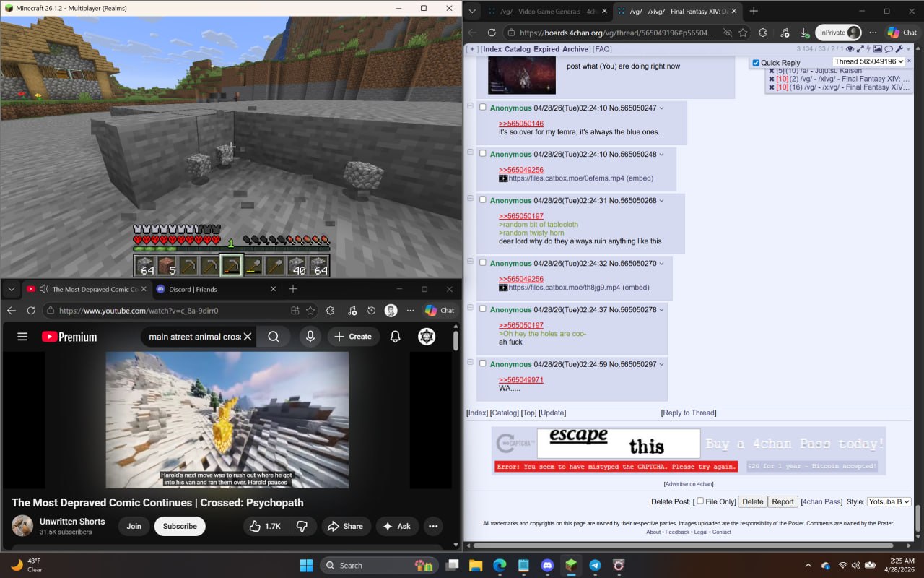
Task: Open the Style Yotsuba B dropdown
Action: 889,501
